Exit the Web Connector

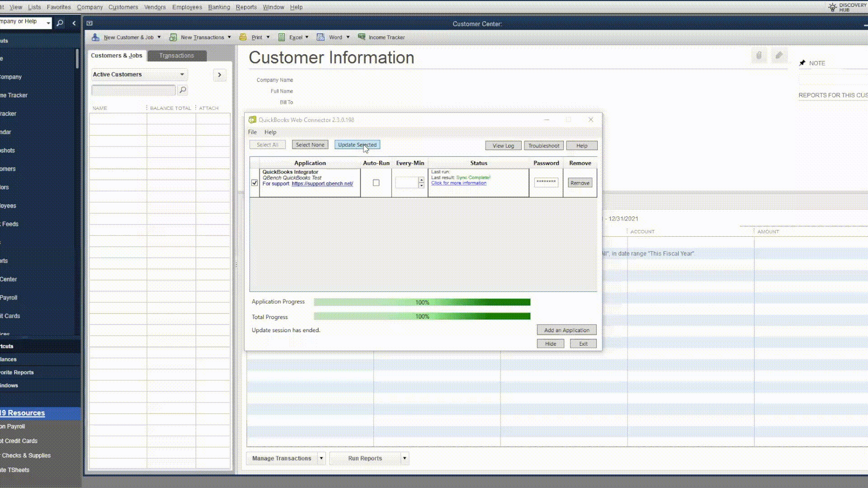tap(583, 344)
